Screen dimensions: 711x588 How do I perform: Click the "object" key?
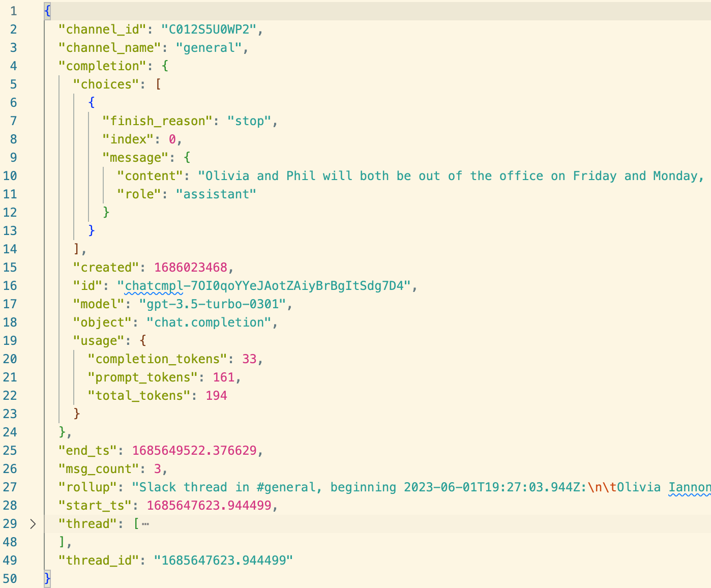(x=103, y=322)
